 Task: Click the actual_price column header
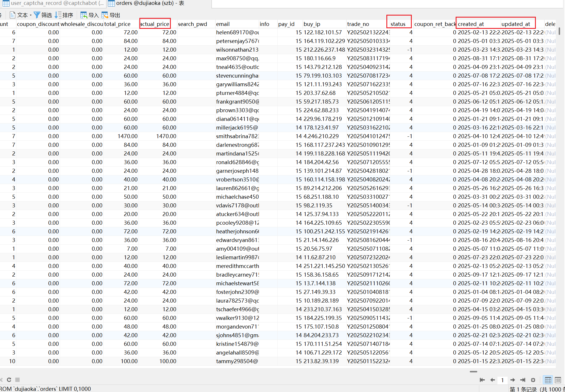(155, 24)
